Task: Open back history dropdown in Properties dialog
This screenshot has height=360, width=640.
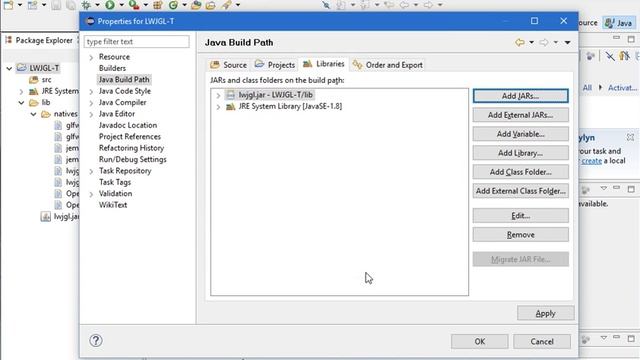Action: (531, 42)
